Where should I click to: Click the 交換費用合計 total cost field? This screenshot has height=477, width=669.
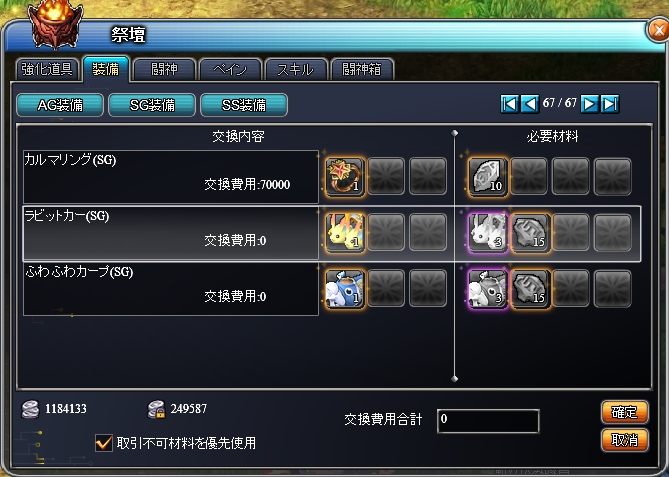point(488,421)
